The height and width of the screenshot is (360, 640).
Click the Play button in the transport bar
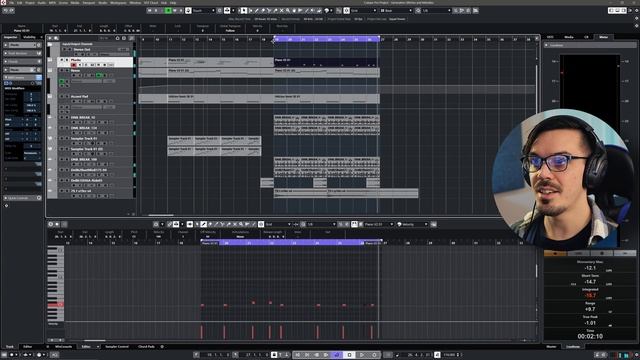click(x=362, y=355)
